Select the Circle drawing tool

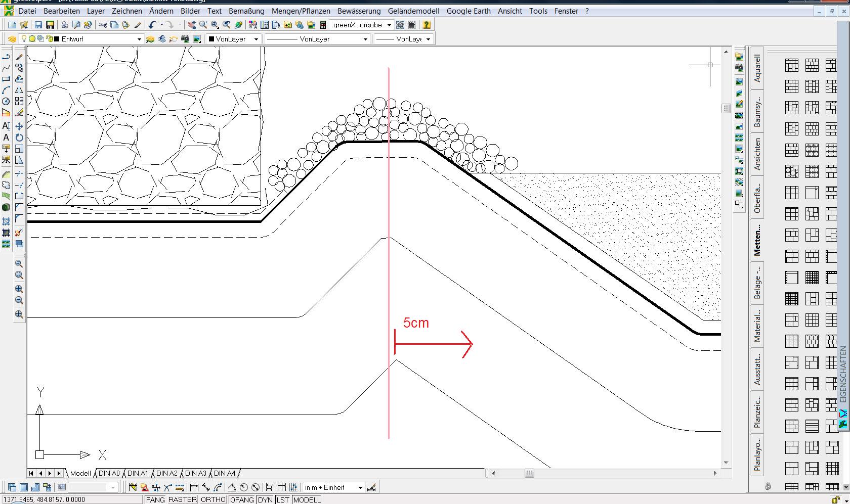click(x=6, y=102)
